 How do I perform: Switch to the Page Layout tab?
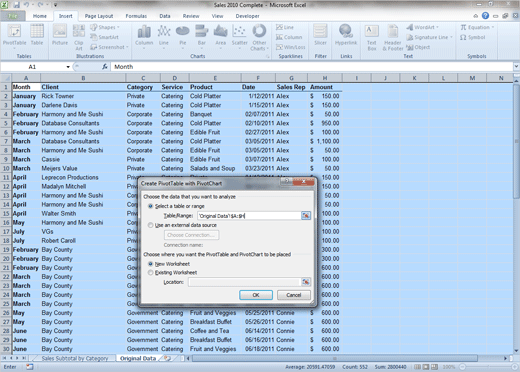point(99,16)
